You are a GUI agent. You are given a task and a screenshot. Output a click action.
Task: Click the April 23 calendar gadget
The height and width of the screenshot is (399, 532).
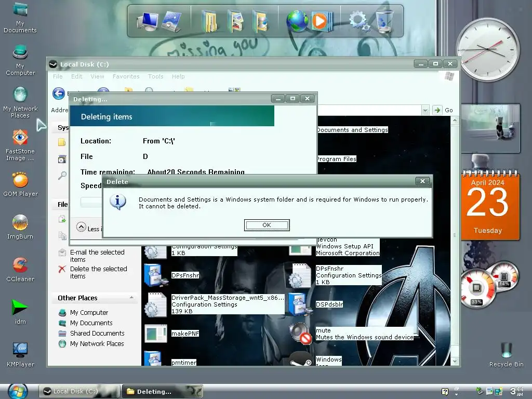[x=490, y=205]
